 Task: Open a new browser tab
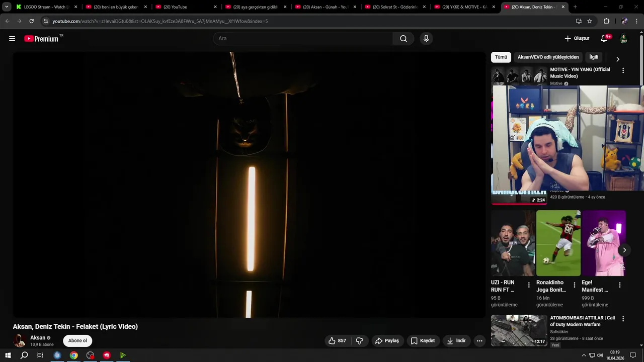click(575, 7)
